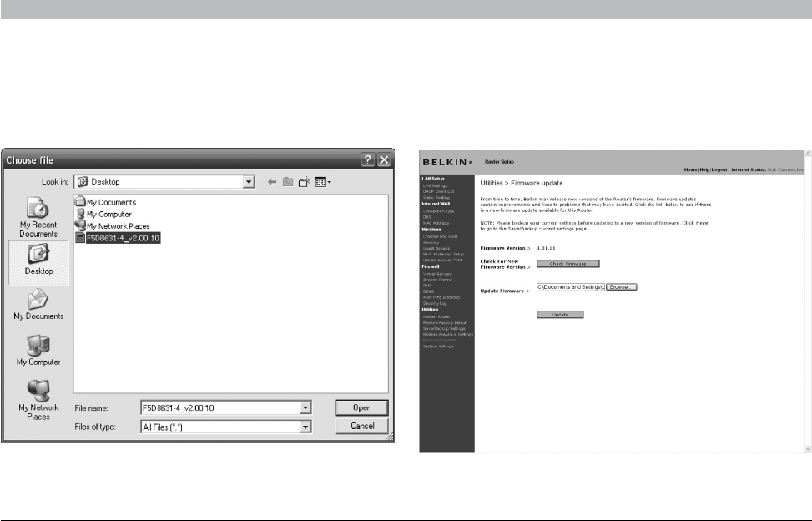Screen dimensions: 812x521
Task: Select the F5D8631-4_v2.00.10 firmware file
Action: click(118, 238)
